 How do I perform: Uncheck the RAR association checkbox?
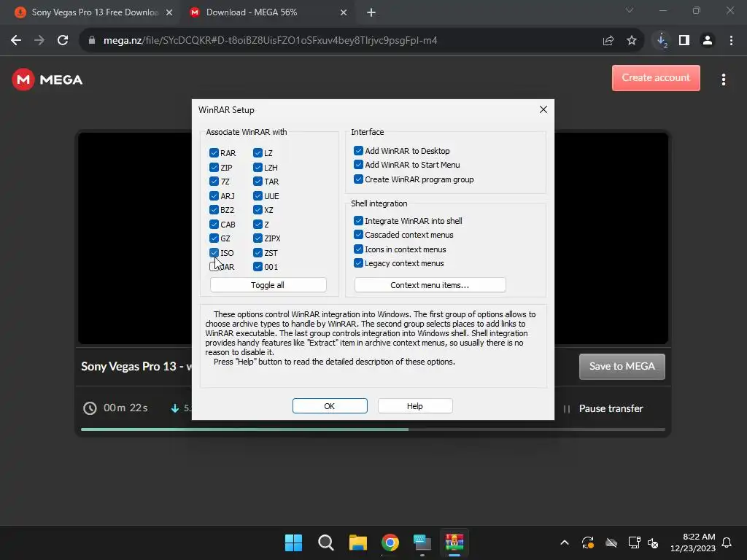point(214,153)
